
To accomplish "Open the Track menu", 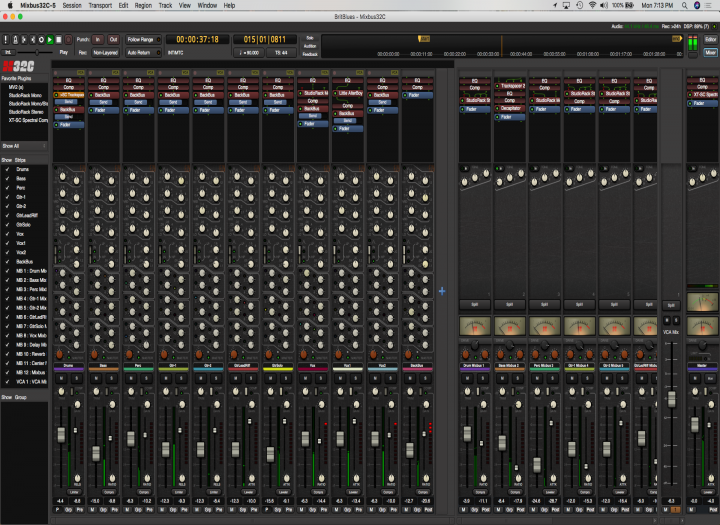I will (165, 6).
